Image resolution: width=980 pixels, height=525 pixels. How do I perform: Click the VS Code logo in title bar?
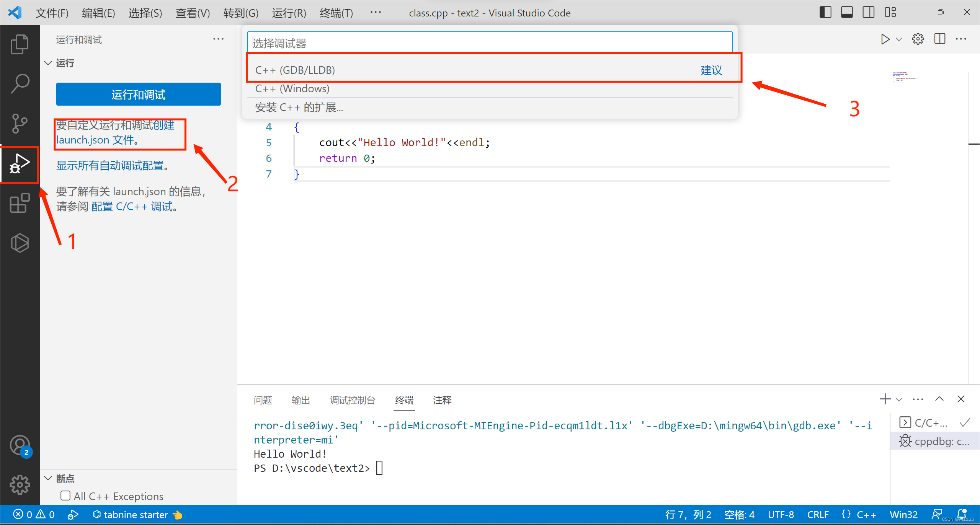click(15, 13)
